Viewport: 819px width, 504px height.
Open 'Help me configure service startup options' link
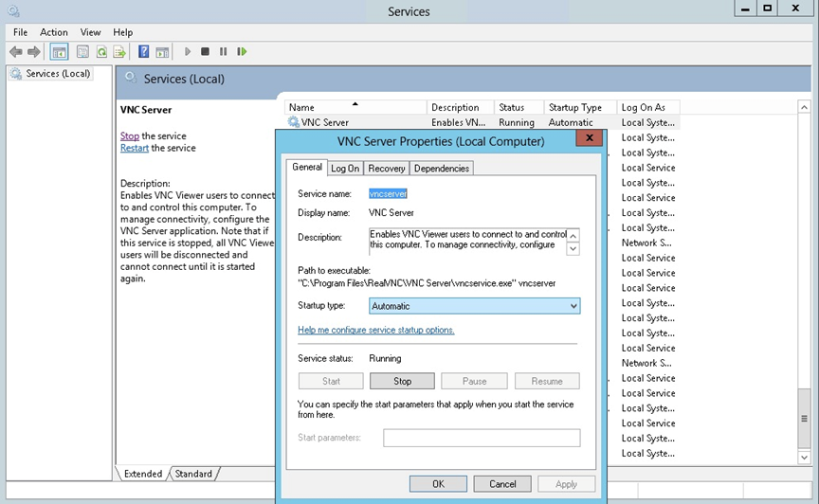[x=376, y=331]
